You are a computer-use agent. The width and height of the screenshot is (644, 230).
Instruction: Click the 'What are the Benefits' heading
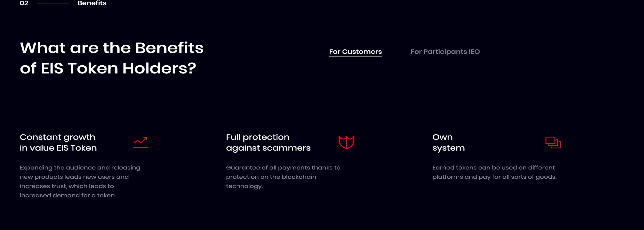click(112, 48)
